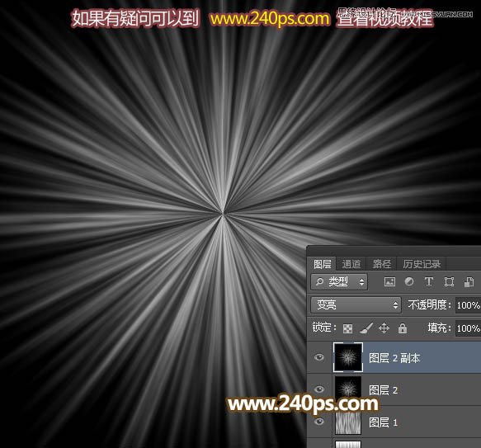Select layer name 图层 2
This screenshot has height=448, width=481.
point(383,390)
